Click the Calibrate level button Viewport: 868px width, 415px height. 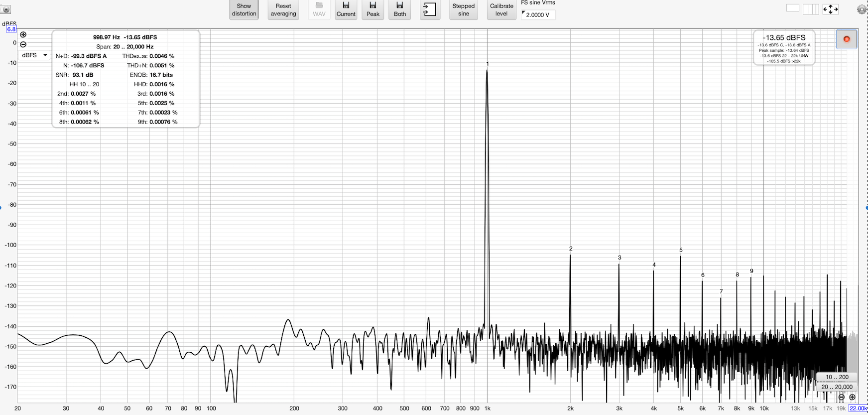pyautogui.click(x=501, y=9)
